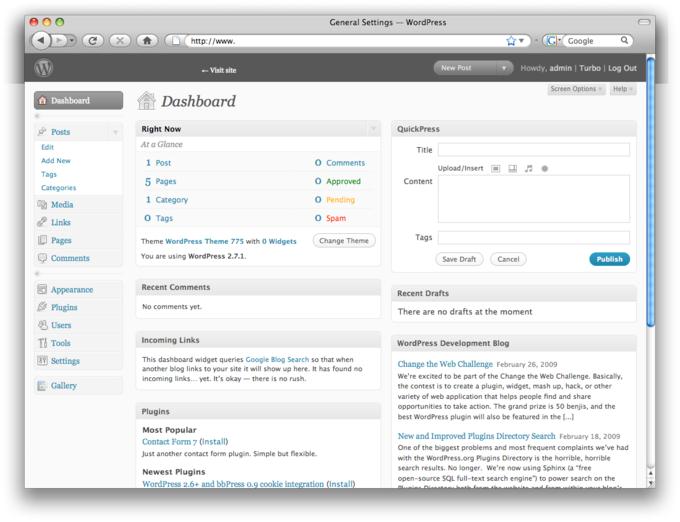Open Categories under Posts
This screenshot has width=680, height=522.
click(x=59, y=188)
